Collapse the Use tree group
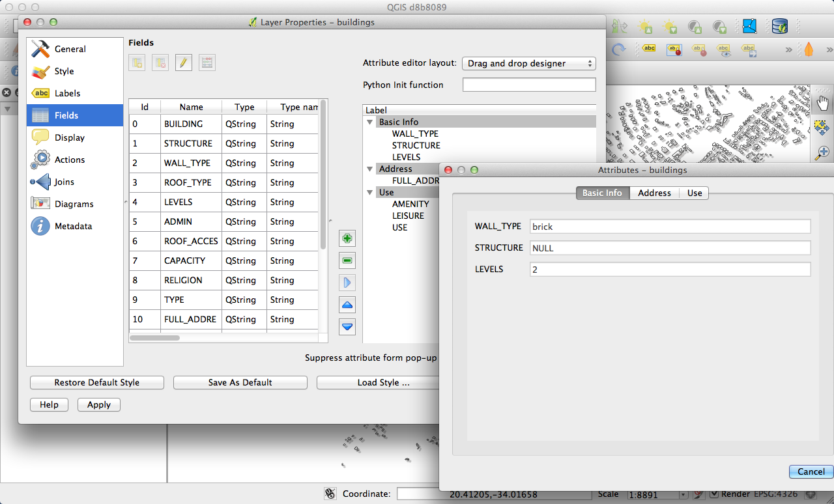The width and height of the screenshot is (834, 504). click(370, 193)
